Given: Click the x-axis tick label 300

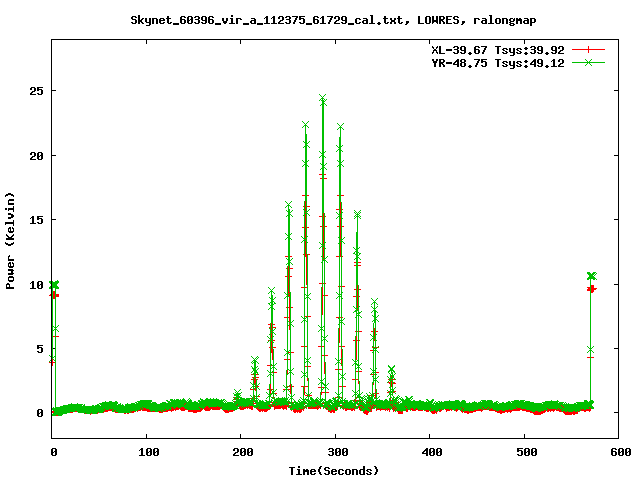Looking at the screenshot, I should 338,452.
